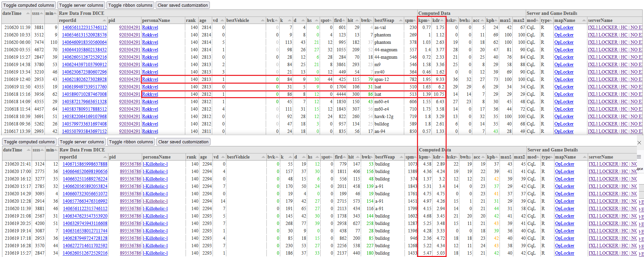
Task: Clear saved customization for upper table
Action: pyautogui.click(x=183, y=5)
